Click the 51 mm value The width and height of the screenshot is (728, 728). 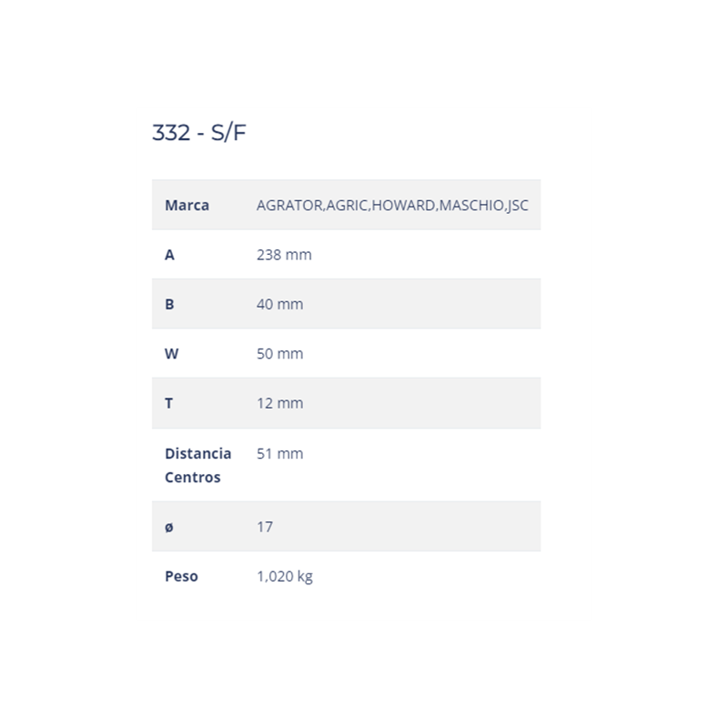tap(279, 453)
